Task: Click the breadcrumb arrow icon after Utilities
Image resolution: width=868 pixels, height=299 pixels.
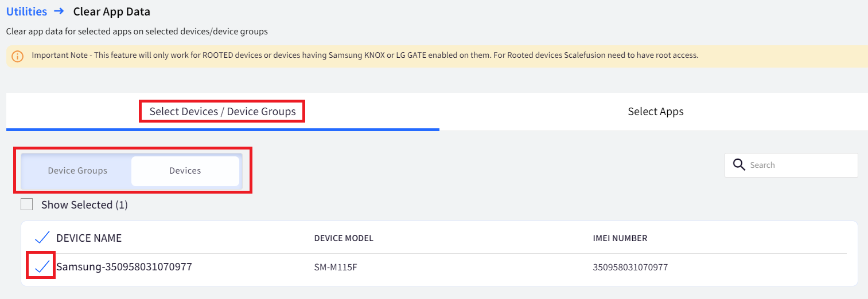Action: (x=59, y=11)
